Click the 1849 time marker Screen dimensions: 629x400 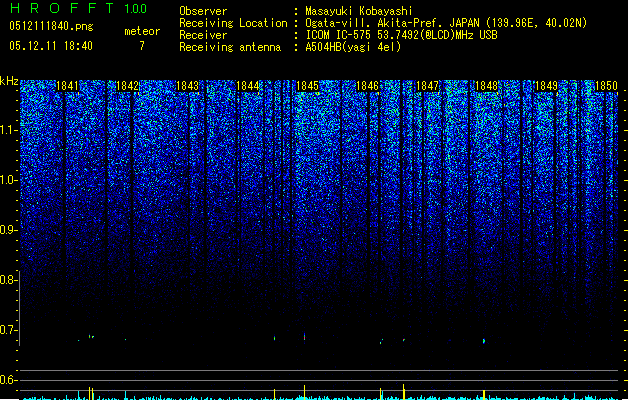point(546,86)
